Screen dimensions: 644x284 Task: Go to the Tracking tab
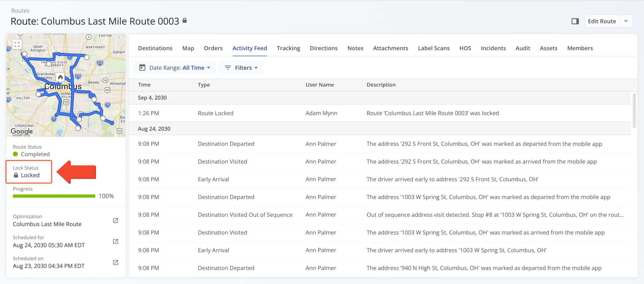(288, 48)
